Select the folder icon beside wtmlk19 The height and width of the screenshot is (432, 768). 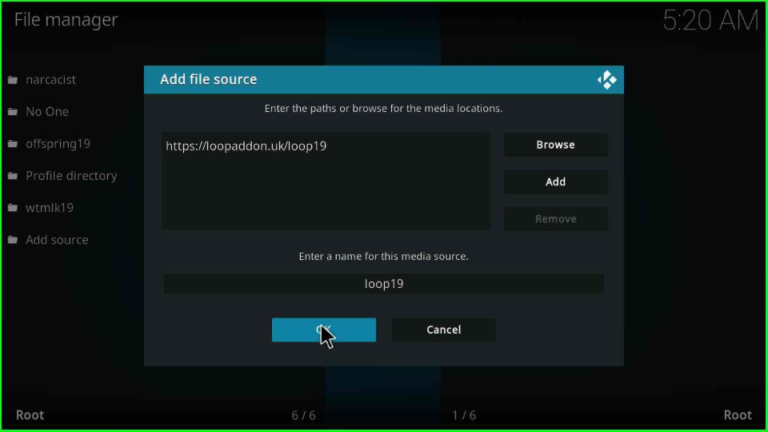click(13, 208)
